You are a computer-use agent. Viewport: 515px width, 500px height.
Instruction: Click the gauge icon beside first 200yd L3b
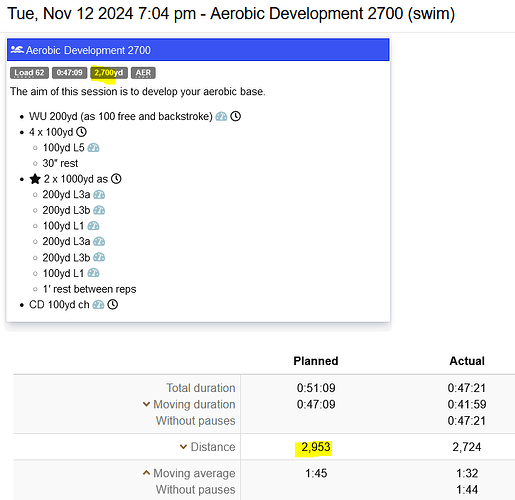99,210
